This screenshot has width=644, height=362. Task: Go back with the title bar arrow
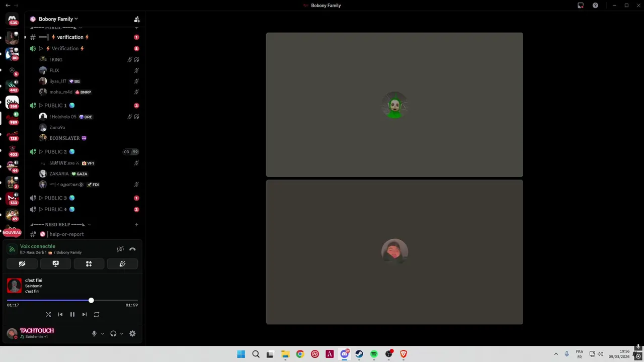(8, 6)
